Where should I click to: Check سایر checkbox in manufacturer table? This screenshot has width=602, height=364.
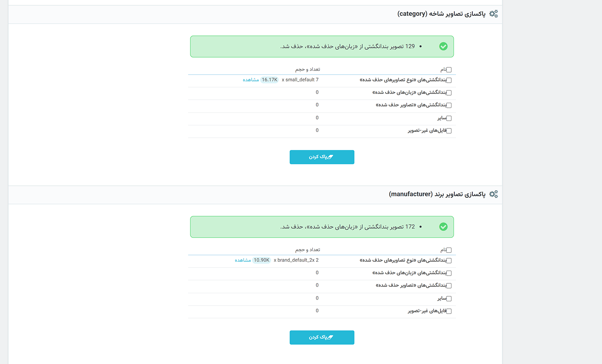click(449, 299)
